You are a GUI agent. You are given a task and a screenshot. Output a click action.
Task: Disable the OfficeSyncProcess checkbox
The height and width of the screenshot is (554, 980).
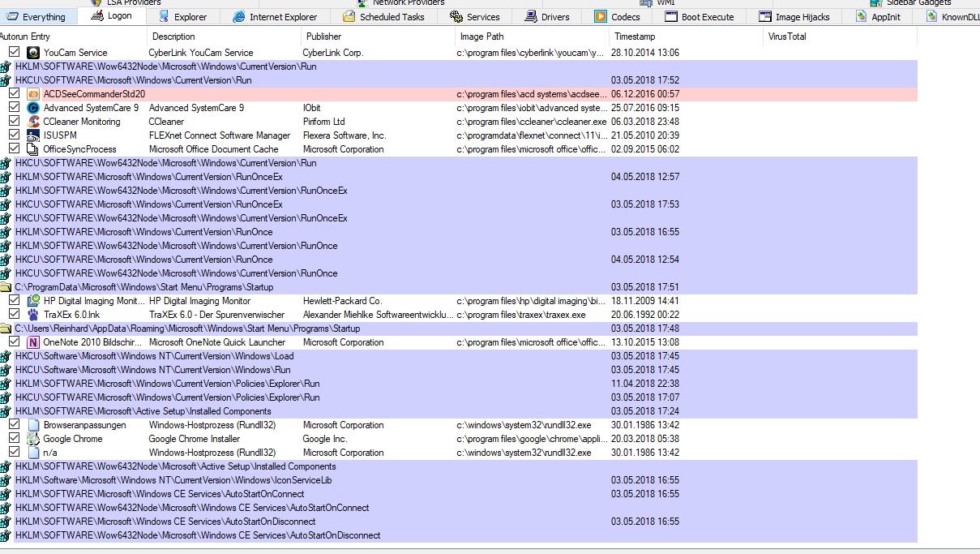[15, 149]
